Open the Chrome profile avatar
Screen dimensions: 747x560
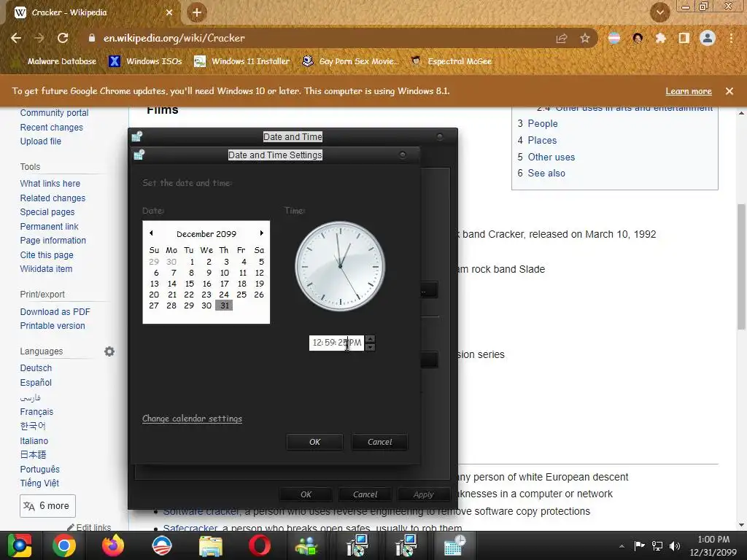(x=708, y=38)
